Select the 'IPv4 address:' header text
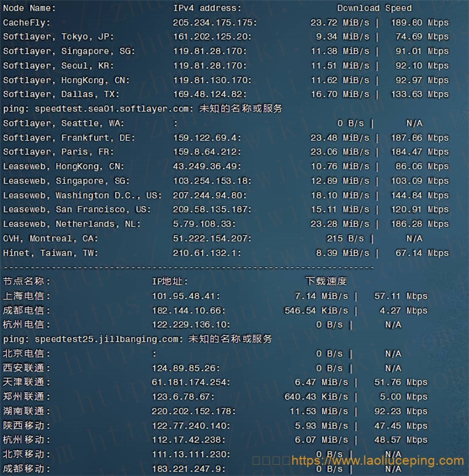This screenshot has height=476, width=469. [207, 8]
